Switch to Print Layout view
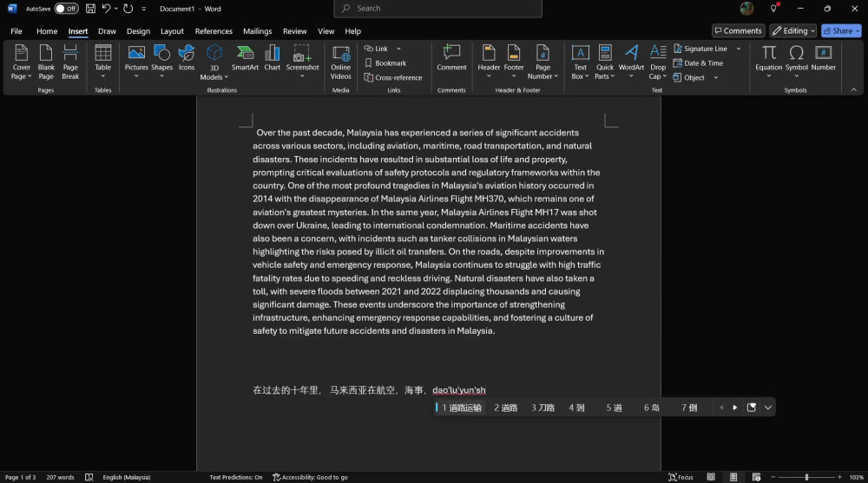Image resolution: width=868 pixels, height=483 pixels. [x=733, y=477]
